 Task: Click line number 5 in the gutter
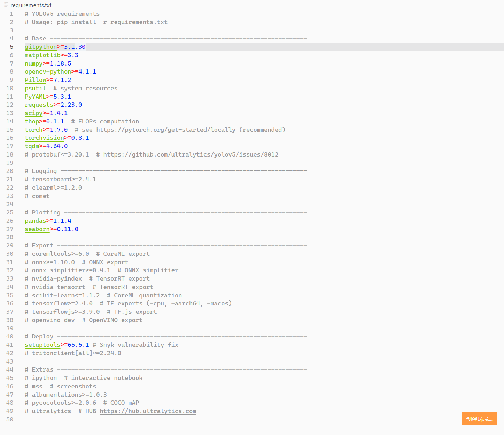click(x=11, y=47)
